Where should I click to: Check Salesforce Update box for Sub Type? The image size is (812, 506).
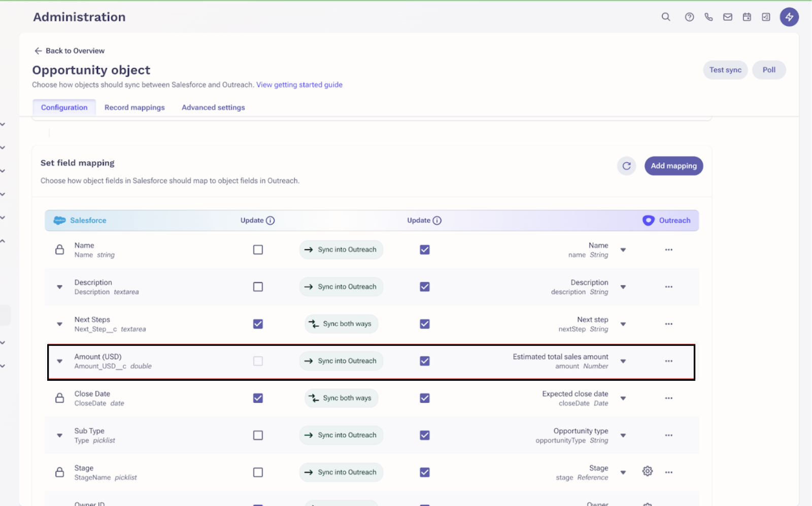258,435
